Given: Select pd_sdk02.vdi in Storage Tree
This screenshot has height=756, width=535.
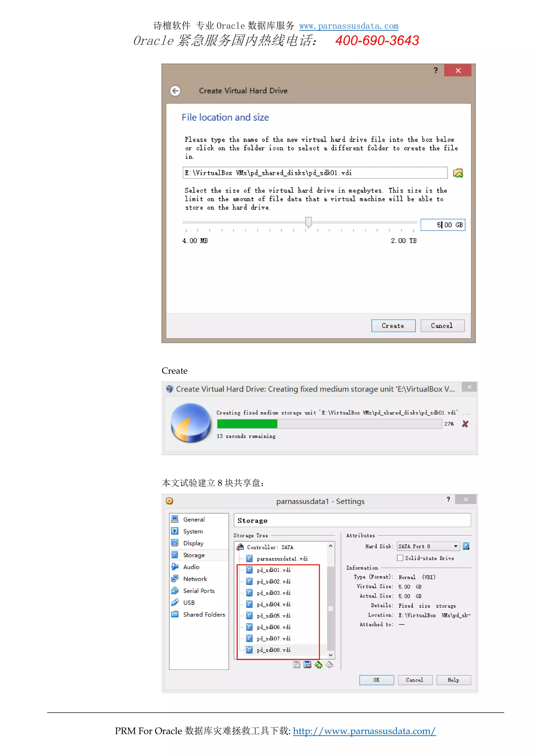Looking at the screenshot, I should (x=274, y=581).
